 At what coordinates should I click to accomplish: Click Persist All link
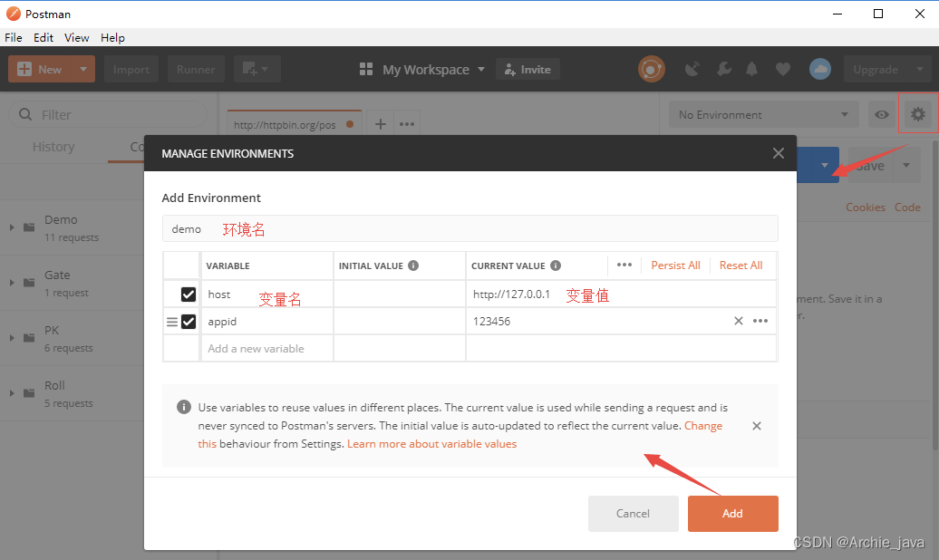click(x=675, y=266)
